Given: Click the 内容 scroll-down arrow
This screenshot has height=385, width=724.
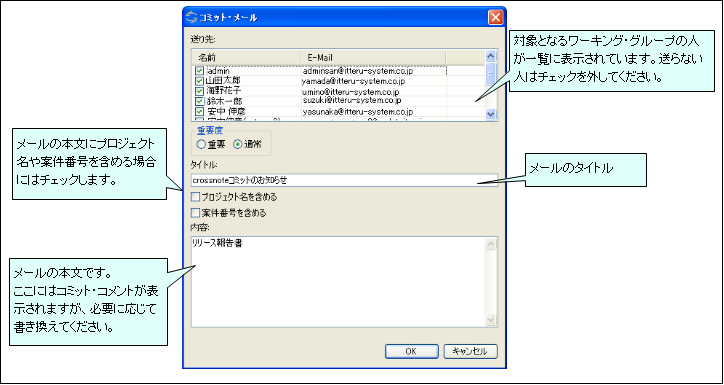Looking at the screenshot, I should pos(491,320).
